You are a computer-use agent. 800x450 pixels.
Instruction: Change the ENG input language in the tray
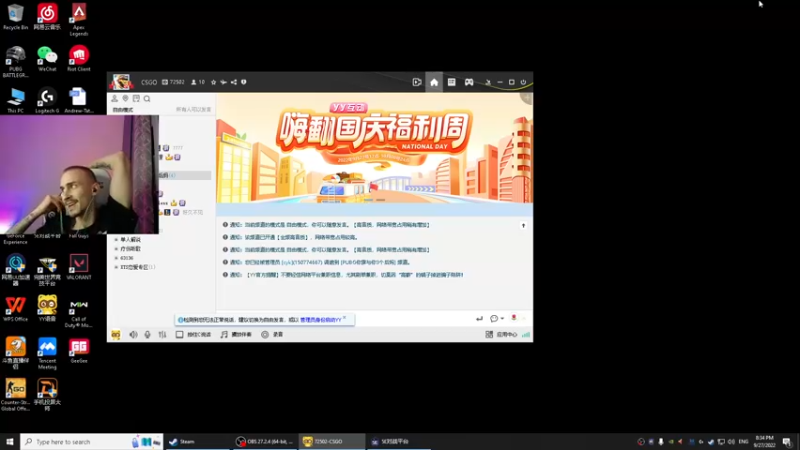[743, 442]
